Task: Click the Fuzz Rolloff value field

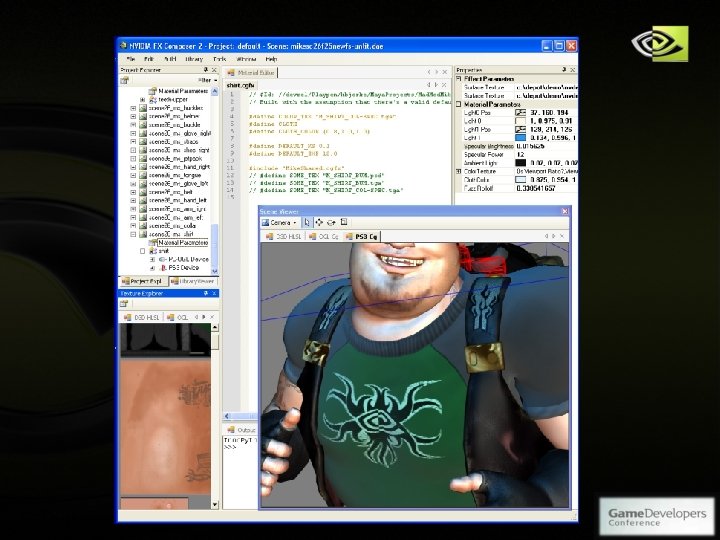Action: pos(546,188)
